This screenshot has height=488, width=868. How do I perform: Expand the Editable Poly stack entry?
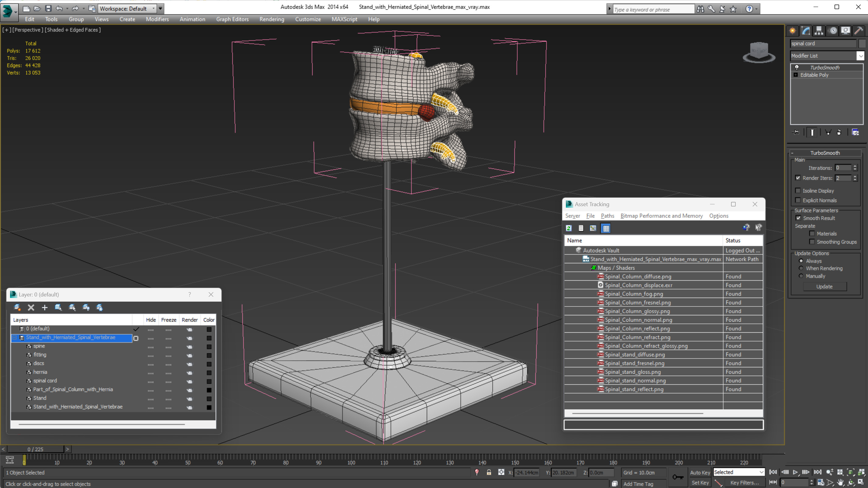pyautogui.click(x=796, y=75)
